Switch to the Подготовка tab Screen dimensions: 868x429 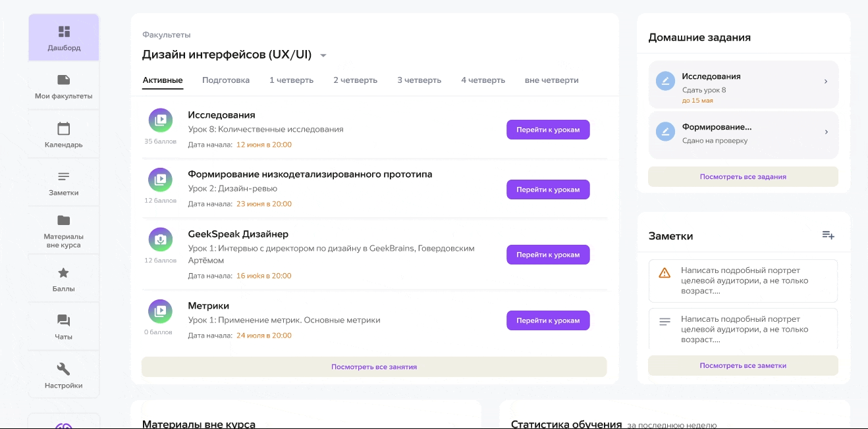pos(226,80)
